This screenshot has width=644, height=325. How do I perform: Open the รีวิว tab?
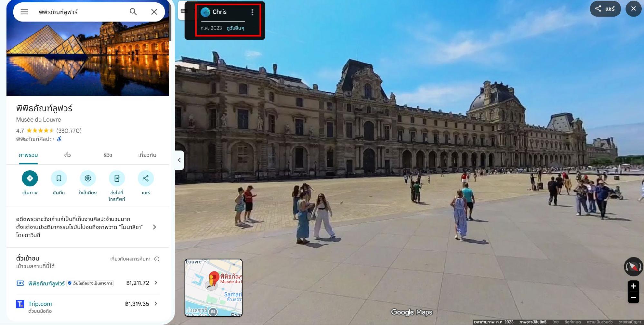tap(108, 155)
